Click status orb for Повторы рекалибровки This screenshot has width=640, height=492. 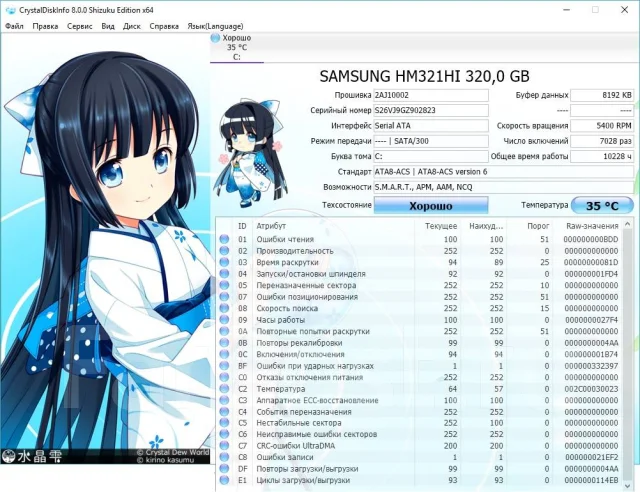point(224,343)
